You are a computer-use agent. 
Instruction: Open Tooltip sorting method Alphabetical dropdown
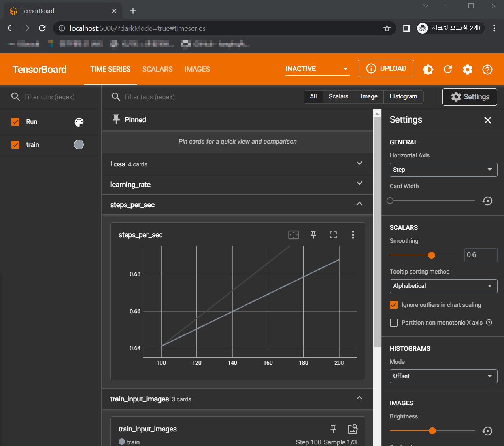[x=444, y=286]
